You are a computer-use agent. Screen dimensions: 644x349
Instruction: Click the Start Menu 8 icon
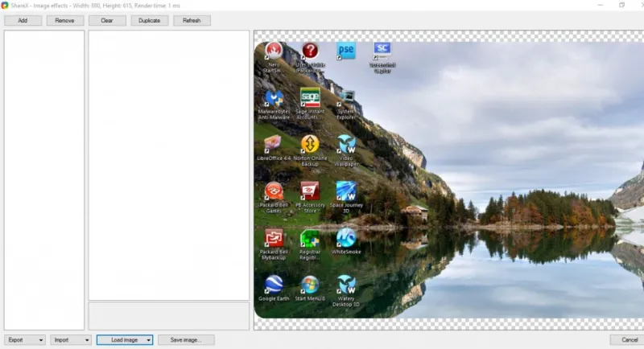310,285
